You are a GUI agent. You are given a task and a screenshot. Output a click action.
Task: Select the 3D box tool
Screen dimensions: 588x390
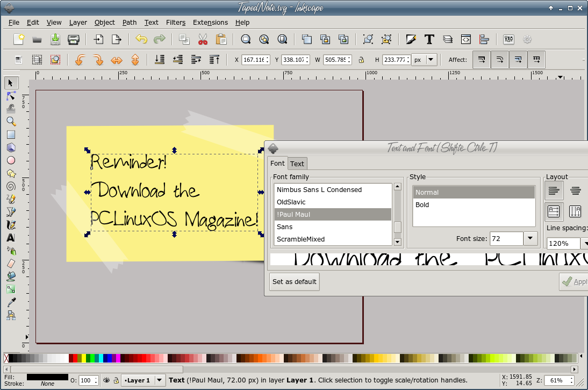tap(11, 147)
